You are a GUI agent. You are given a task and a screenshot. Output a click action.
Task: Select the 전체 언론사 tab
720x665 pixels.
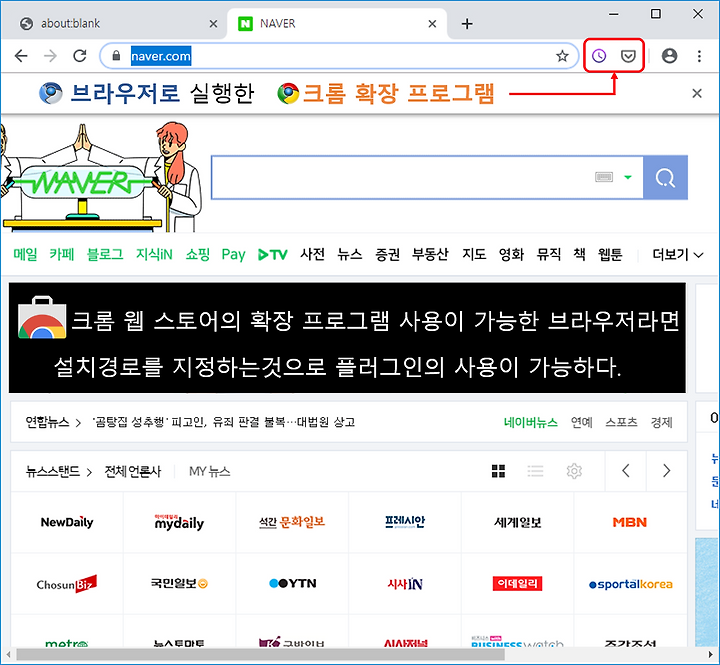click(x=133, y=471)
